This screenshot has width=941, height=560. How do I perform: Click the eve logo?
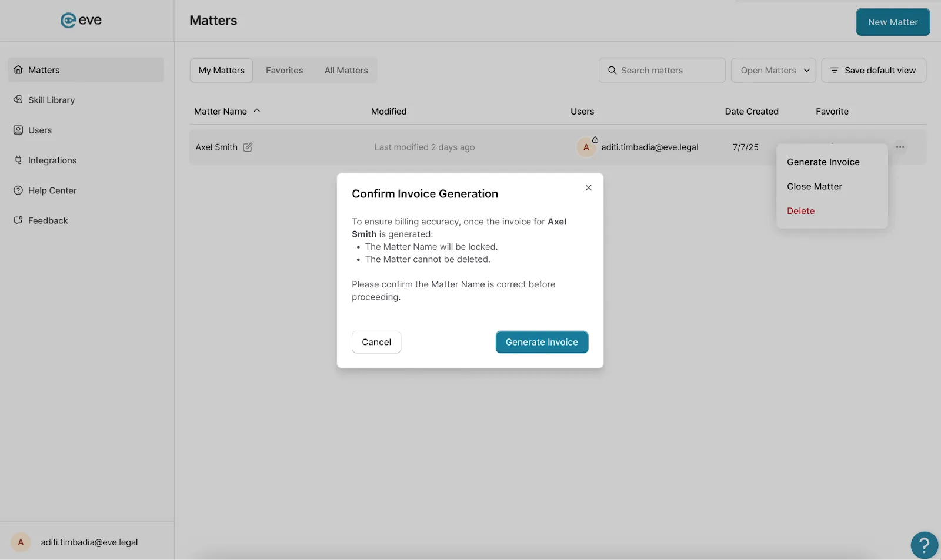pyautogui.click(x=81, y=19)
